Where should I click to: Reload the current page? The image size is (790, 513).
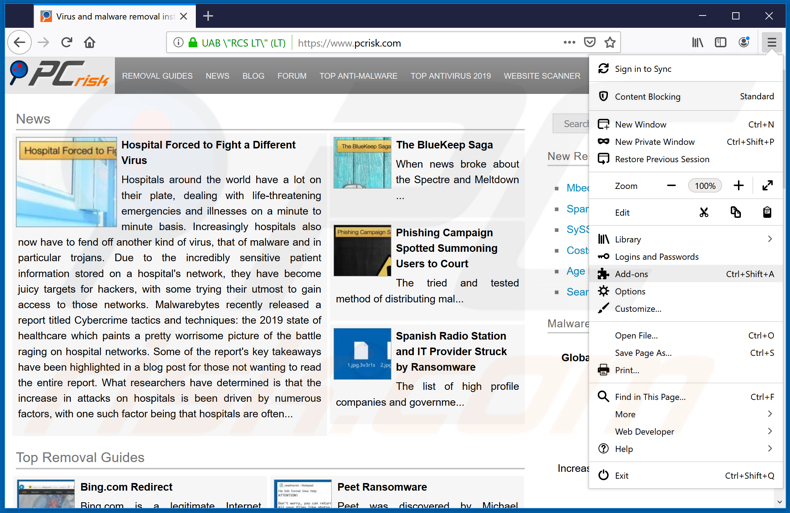(x=67, y=43)
